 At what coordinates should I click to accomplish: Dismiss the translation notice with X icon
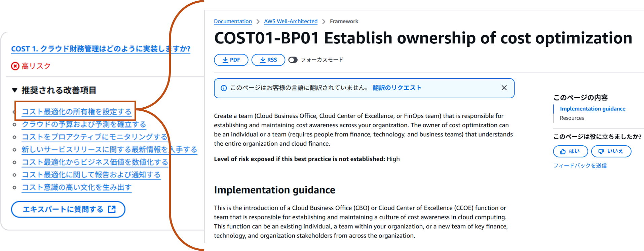tap(504, 88)
